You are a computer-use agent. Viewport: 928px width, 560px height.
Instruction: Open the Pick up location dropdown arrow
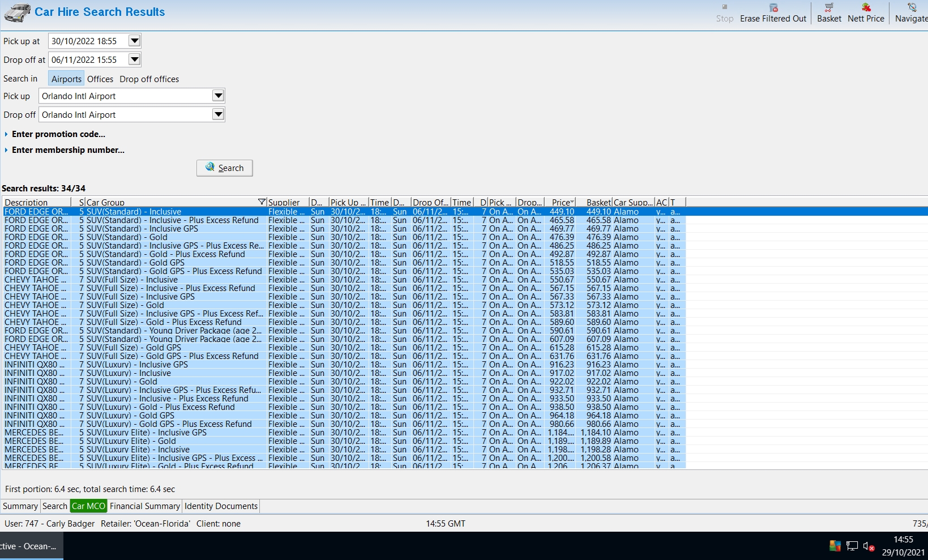point(218,96)
